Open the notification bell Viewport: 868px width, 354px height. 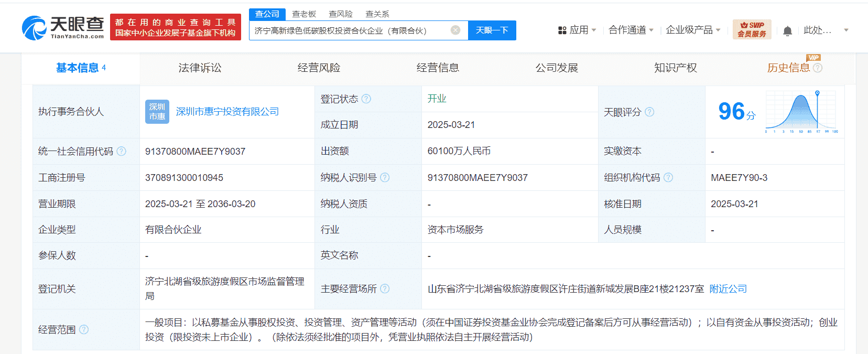pos(787,31)
